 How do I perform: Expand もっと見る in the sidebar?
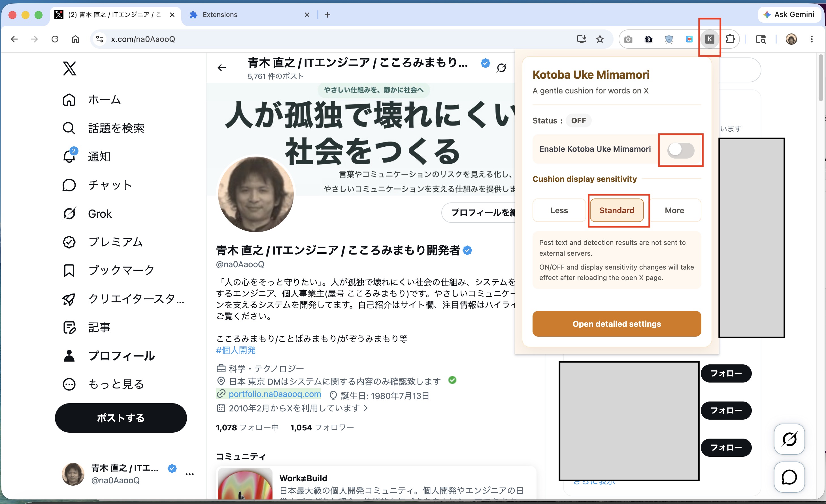point(103,384)
